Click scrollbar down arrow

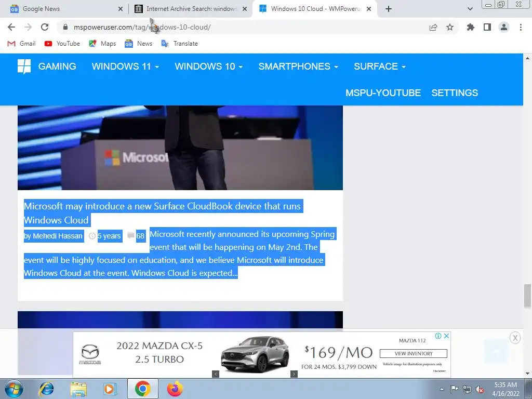tap(527, 374)
